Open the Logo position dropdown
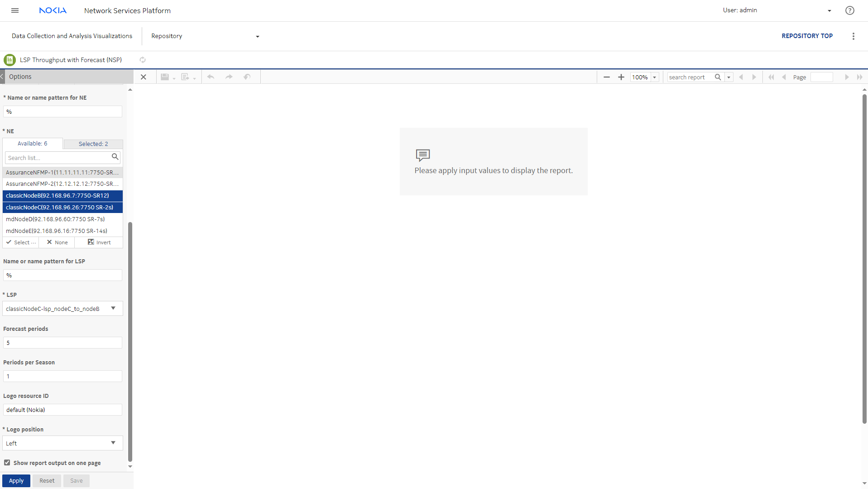 [113, 443]
